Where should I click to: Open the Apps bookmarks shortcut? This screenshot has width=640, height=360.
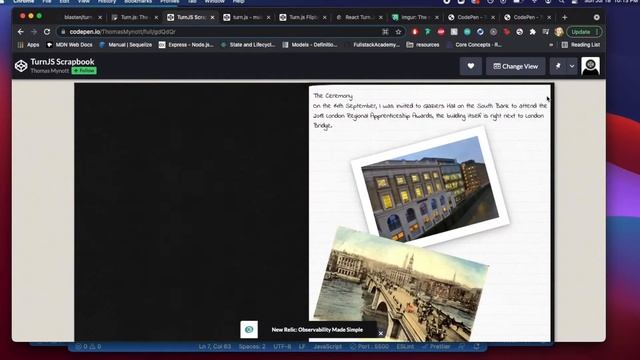[29, 45]
